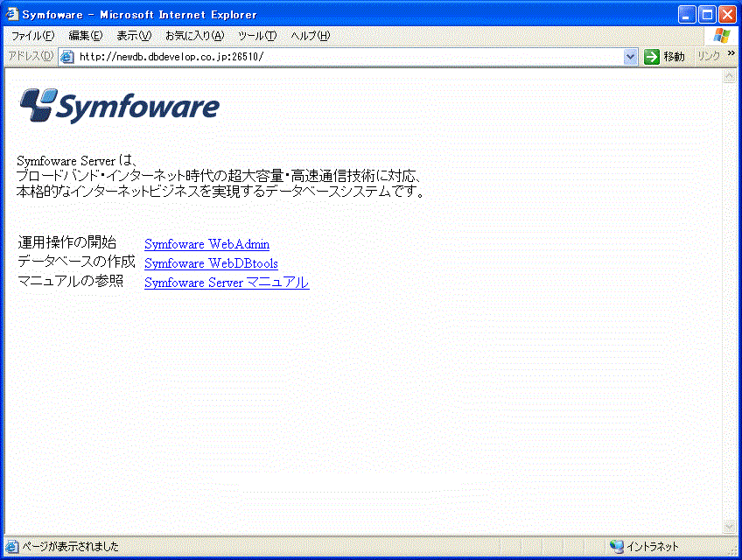The height and width of the screenshot is (560, 742).
Task: Click the green arrow go icon
Action: pos(652,57)
